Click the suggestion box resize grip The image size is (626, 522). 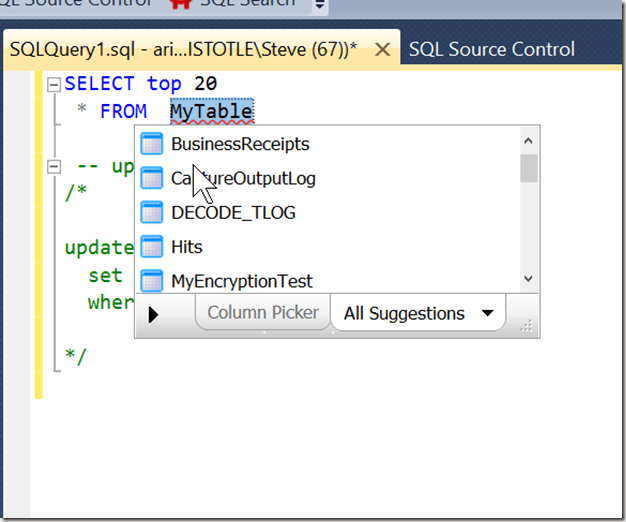pyautogui.click(x=527, y=326)
